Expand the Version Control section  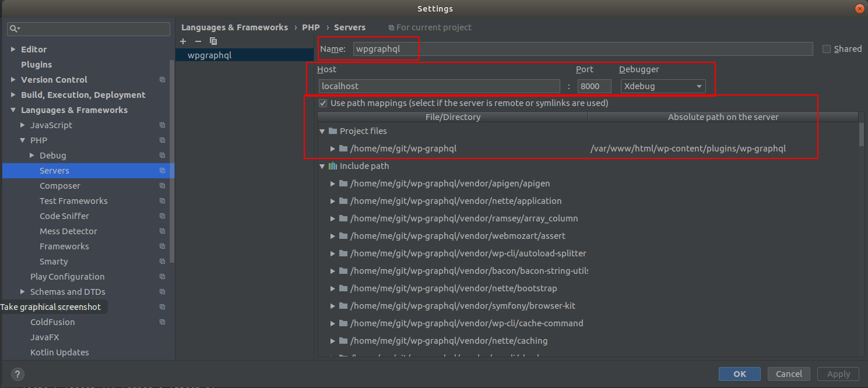click(13, 80)
